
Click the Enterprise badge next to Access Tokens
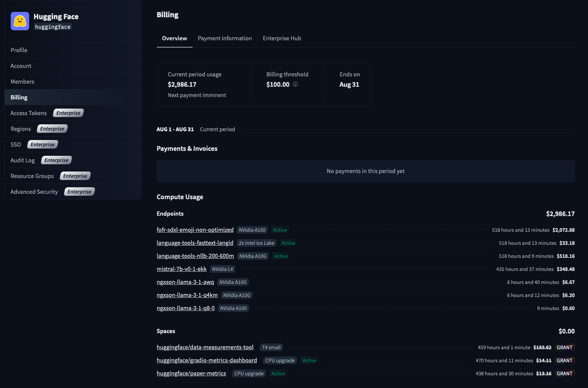pyautogui.click(x=68, y=113)
